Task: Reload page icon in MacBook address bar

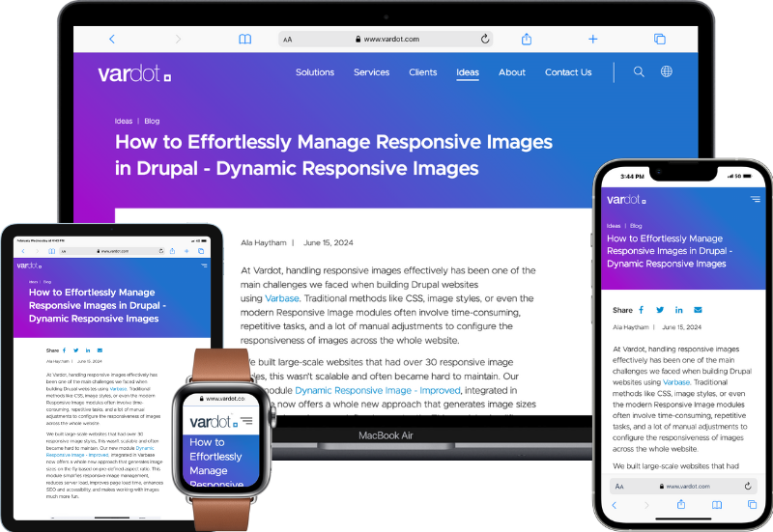Action: 485,39
